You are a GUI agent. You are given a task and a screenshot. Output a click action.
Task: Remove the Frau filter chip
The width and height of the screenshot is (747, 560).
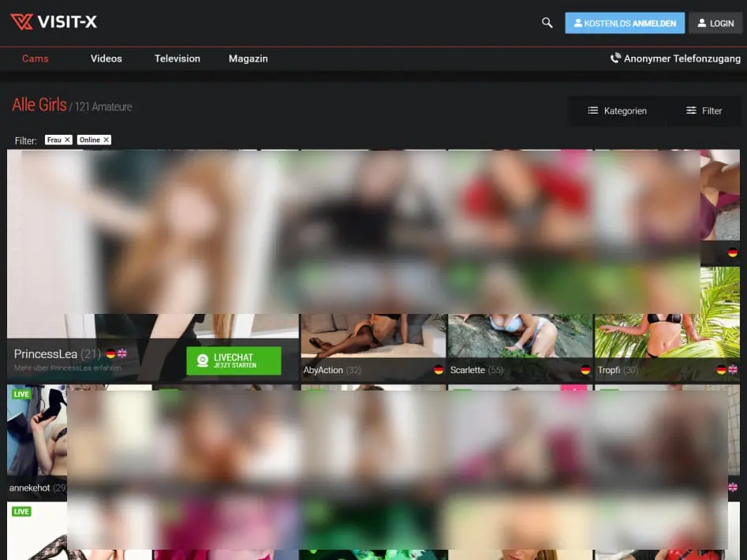coord(67,140)
